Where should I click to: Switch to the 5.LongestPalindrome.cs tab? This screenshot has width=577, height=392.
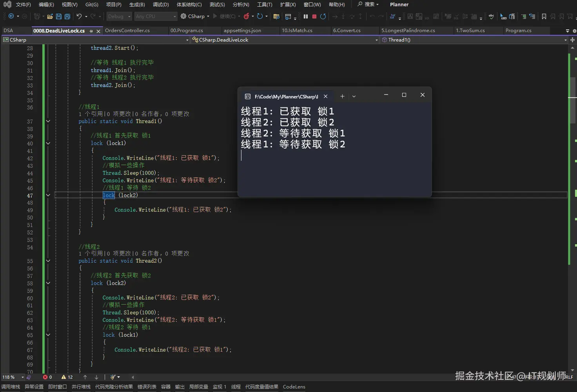click(x=408, y=31)
